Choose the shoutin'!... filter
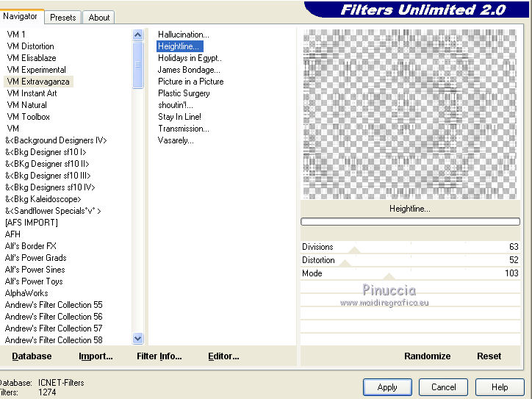This screenshot has height=399, width=532. pos(176,105)
